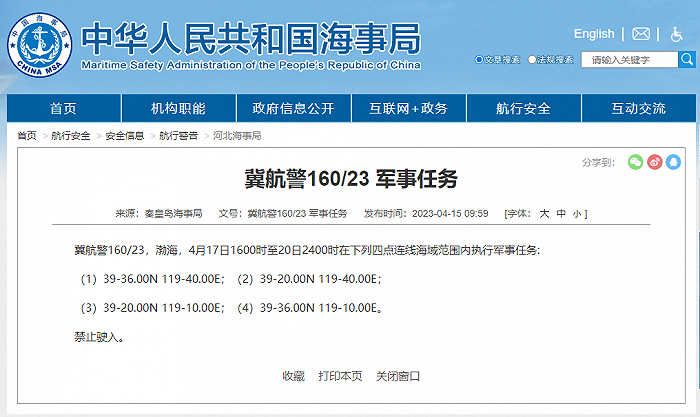This screenshot has height=417, width=700.
Task: Click 收藏 to bookmark the page
Action: tap(294, 376)
